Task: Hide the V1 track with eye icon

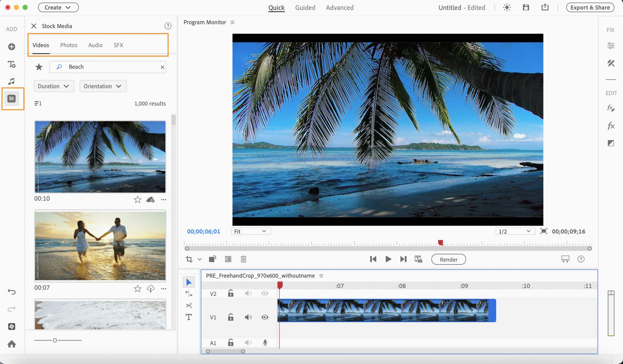Action: [265, 317]
